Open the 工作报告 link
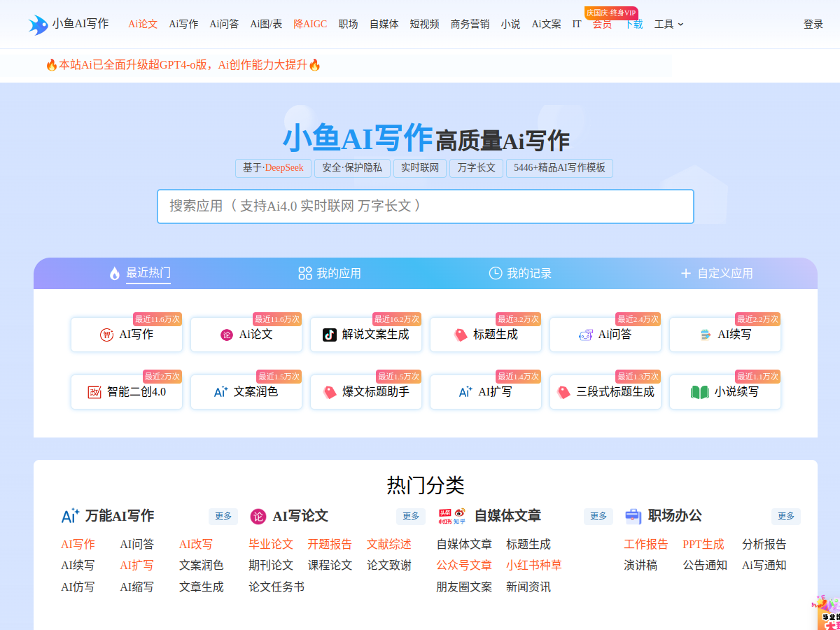The height and width of the screenshot is (630, 840). (646, 545)
